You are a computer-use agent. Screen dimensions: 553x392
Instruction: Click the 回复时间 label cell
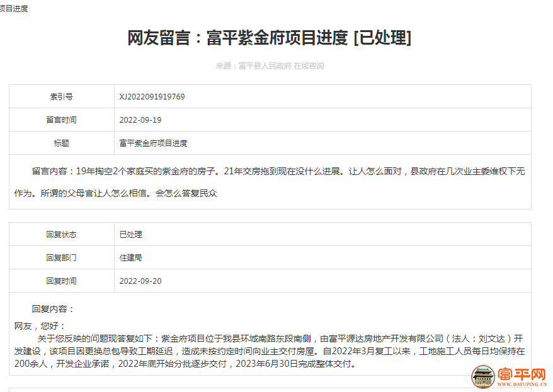(61, 281)
